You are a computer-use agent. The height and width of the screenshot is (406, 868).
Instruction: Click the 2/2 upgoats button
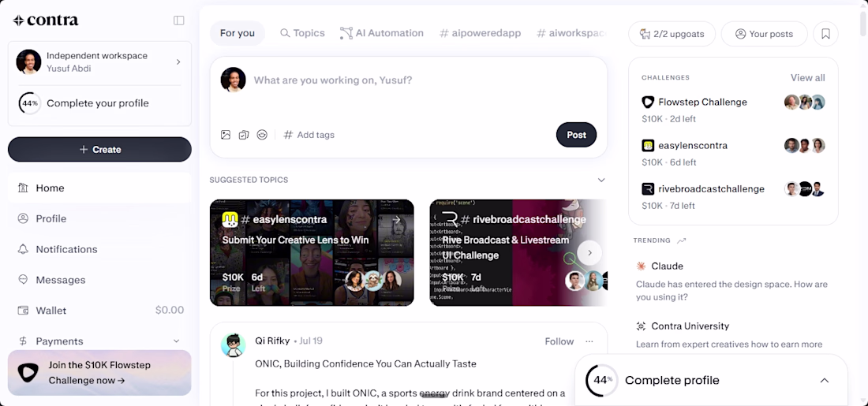tap(672, 34)
